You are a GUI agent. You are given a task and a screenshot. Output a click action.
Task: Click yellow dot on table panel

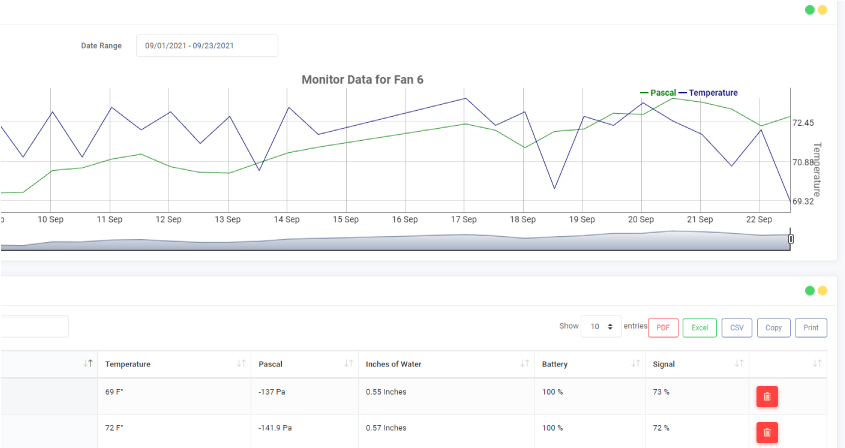[x=822, y=291]
